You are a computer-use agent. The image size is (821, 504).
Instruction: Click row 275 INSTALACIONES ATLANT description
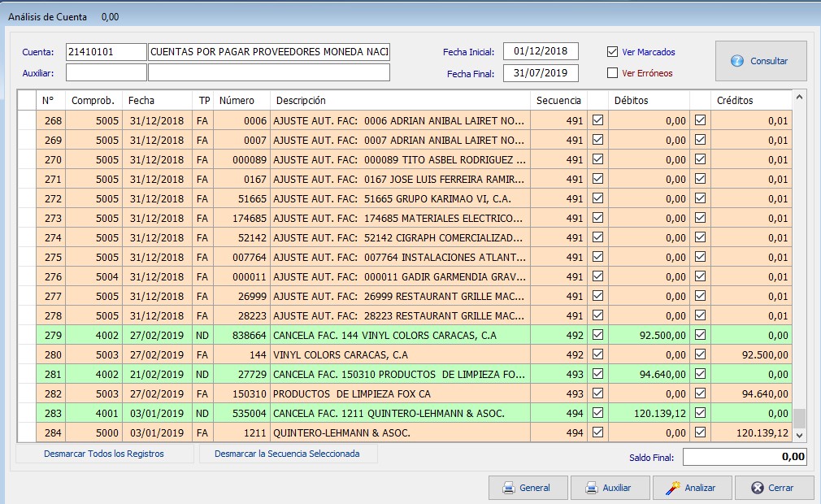(x=399, y=258)
